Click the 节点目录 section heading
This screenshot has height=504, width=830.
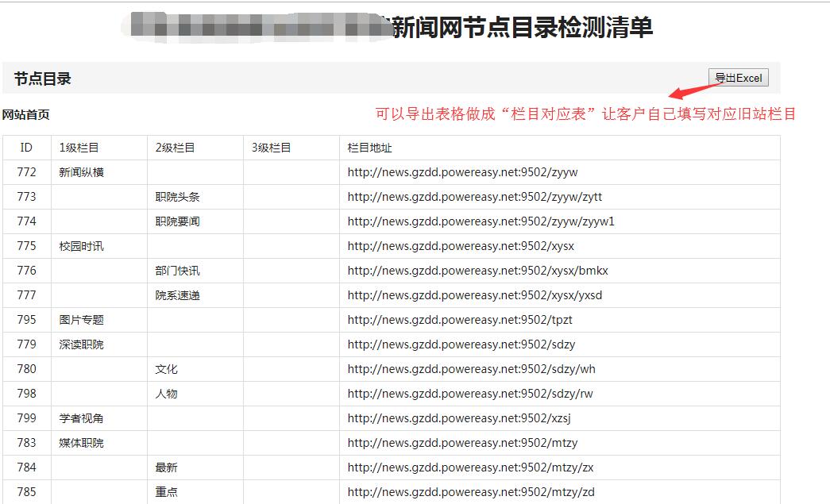coord(43,79)
